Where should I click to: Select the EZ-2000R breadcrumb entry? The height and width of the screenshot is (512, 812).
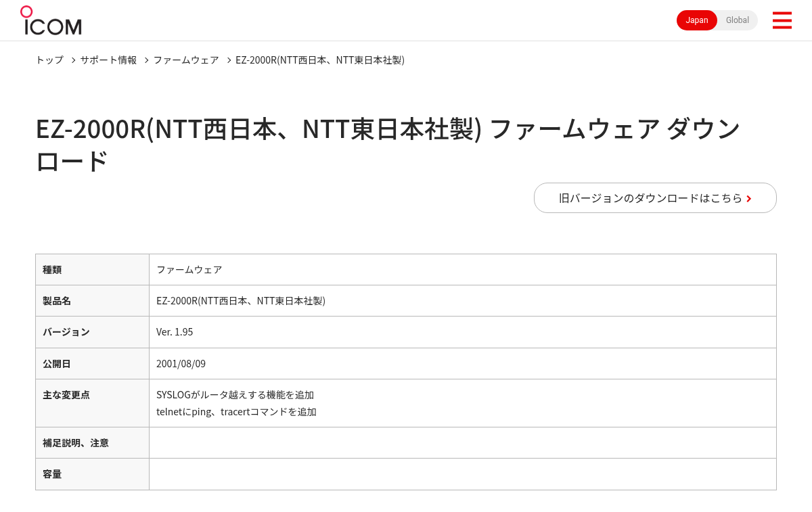point(320,60)
